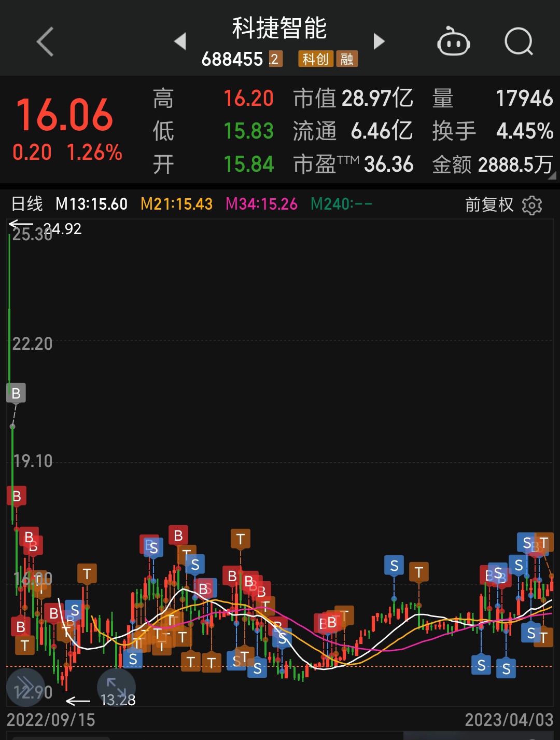Tap the end date 2023/04/03

509,720
